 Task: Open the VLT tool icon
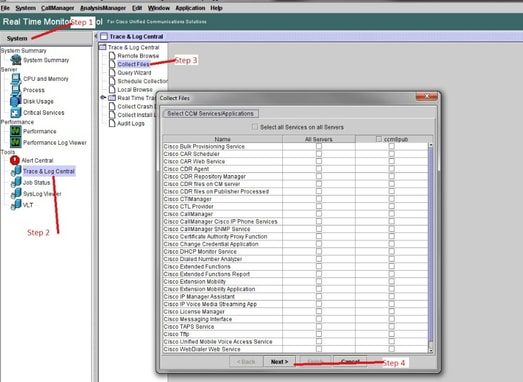pyautogui.click(x=16, y=205)
